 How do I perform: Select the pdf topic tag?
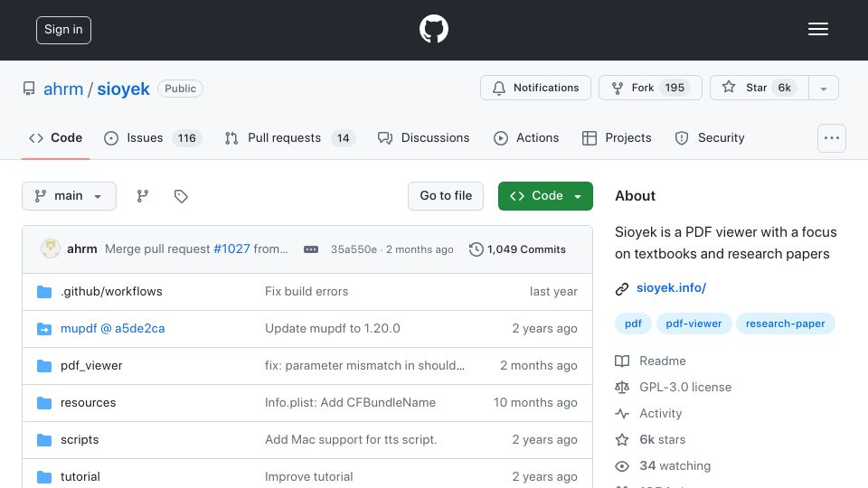[633, 324]
